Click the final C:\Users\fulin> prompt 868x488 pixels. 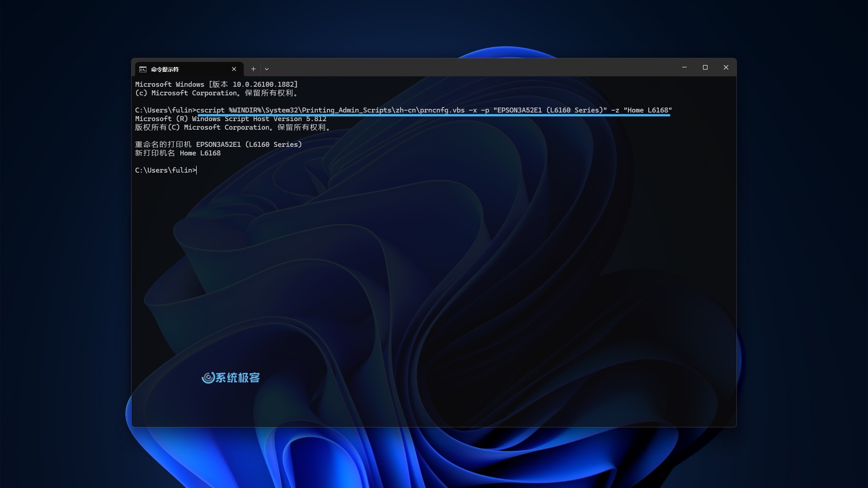click(166, 170)
